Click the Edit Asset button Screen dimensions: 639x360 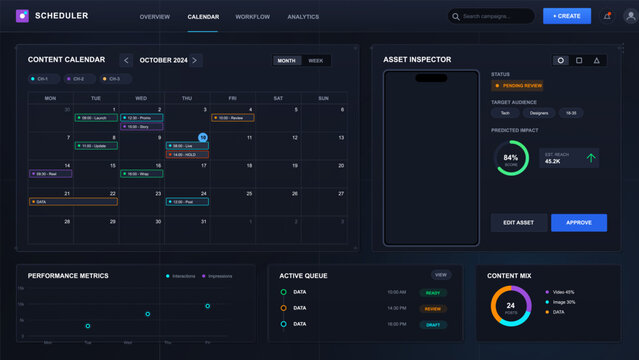tap(519, 223)
